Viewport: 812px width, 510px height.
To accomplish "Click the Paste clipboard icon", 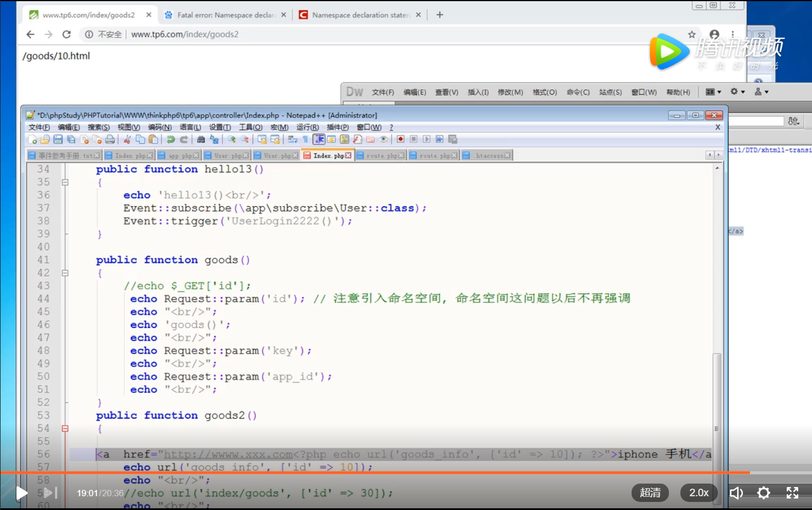I will [x=153, y=139].
